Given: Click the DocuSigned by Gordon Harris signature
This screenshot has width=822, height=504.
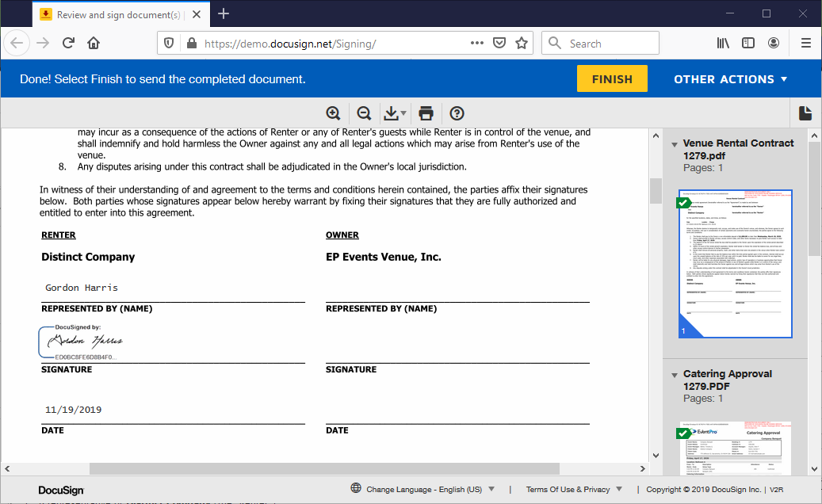Looking at the screenshot, I should pos(82,342).
